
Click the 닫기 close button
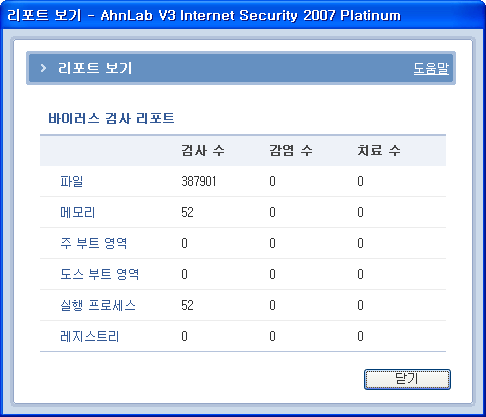pos(407,379)
